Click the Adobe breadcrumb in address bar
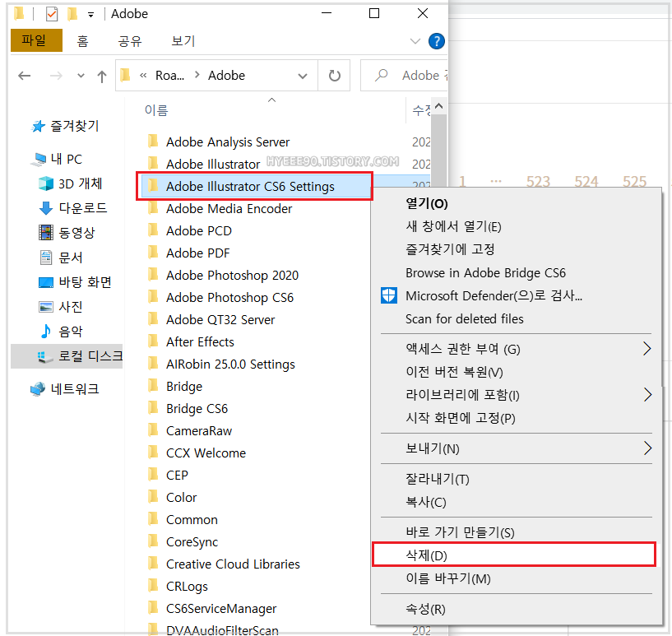Image resolution: width=672 pixels, height=636 pixels. [226, 76]
